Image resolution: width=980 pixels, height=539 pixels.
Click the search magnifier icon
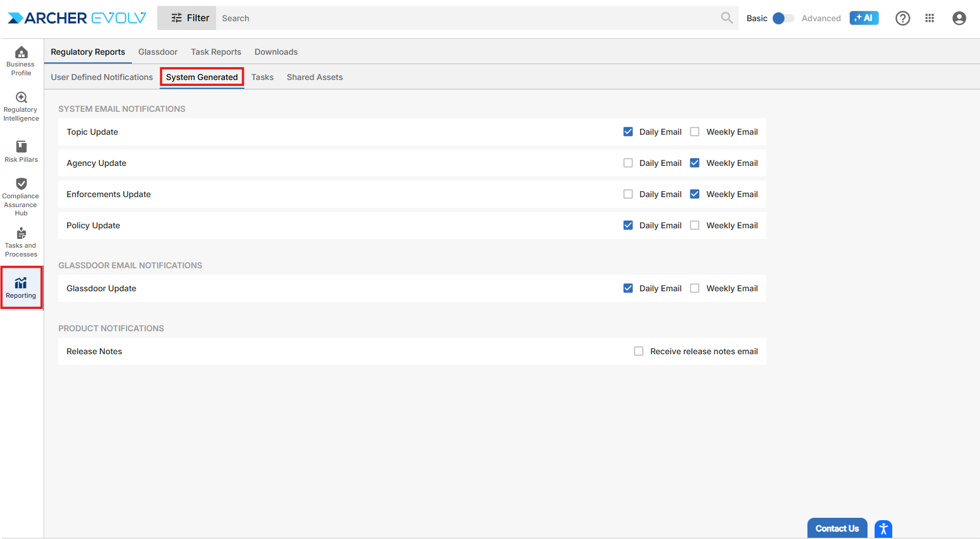click(727, 18)
